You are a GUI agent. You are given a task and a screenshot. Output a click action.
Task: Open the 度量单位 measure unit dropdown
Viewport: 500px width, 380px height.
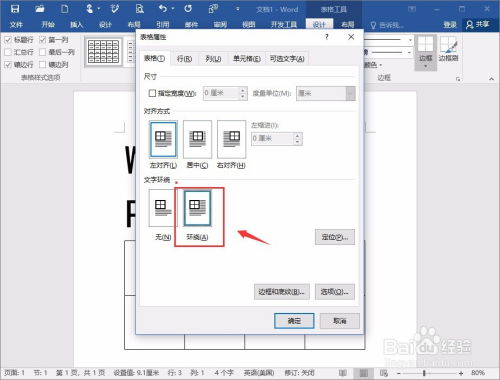pyautogui.click(x=350, y=93)
